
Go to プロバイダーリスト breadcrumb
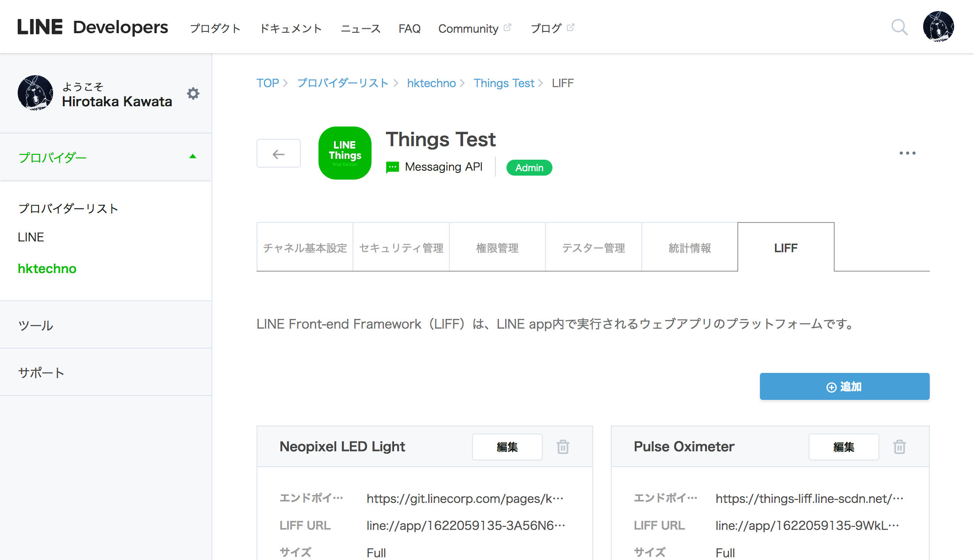[343, 83]
